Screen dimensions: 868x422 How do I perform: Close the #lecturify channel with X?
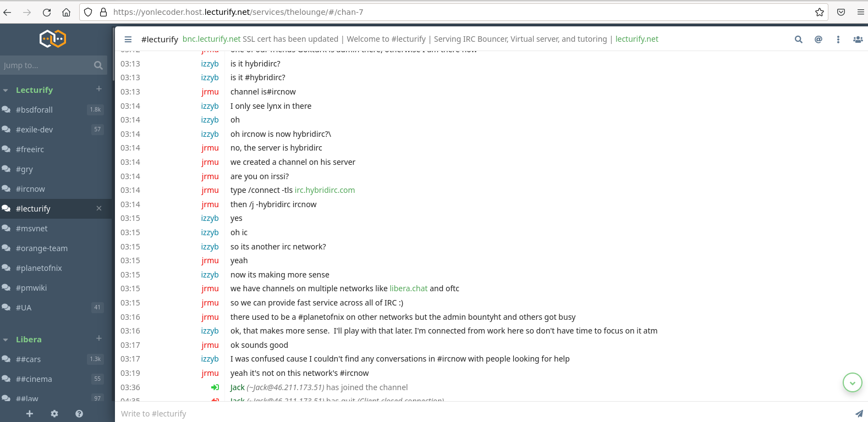tap(99, 208)
